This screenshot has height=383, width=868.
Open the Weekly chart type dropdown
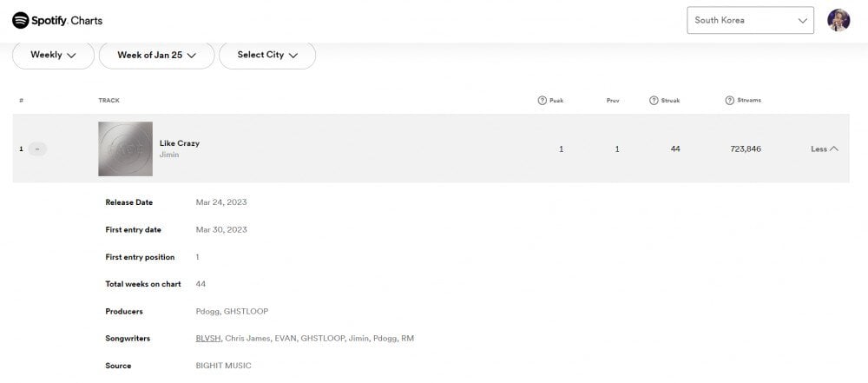point(53,55)
